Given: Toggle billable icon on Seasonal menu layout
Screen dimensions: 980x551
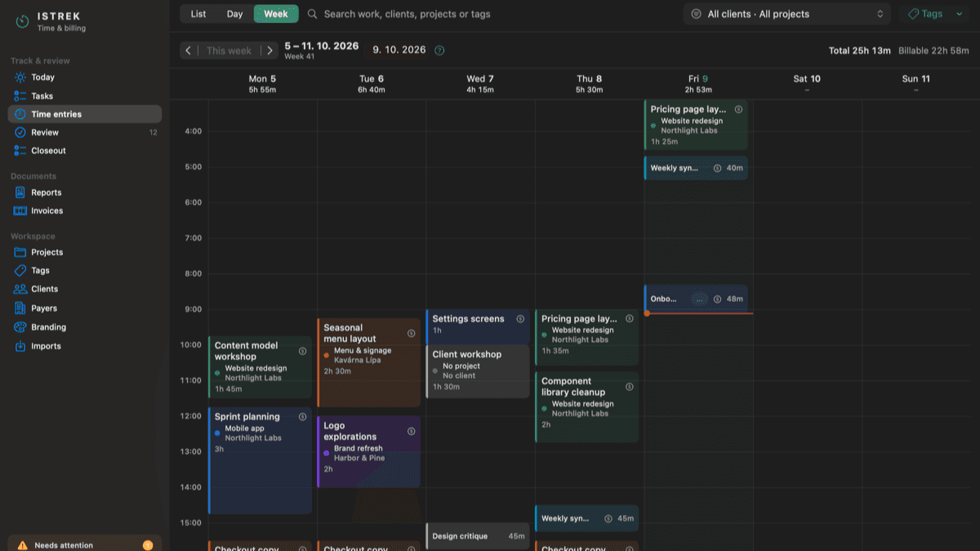Looking at the screenshot, I should (411, 333).
